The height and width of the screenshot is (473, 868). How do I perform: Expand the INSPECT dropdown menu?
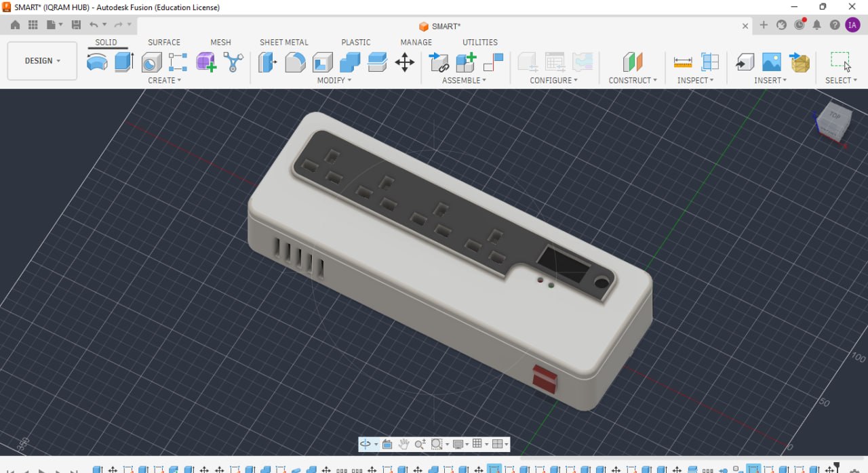pos(696,80)
